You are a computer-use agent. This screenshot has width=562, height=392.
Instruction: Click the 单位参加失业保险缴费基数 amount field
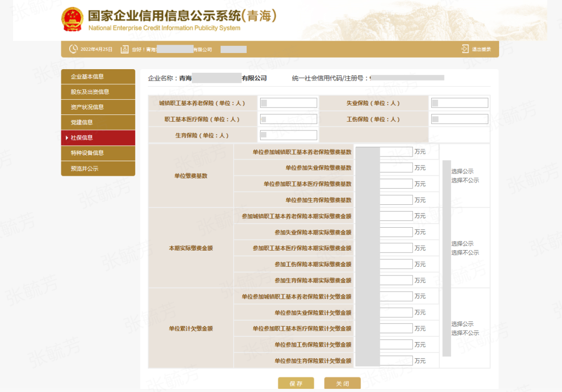pyautogui.click(x=384, y=167)
